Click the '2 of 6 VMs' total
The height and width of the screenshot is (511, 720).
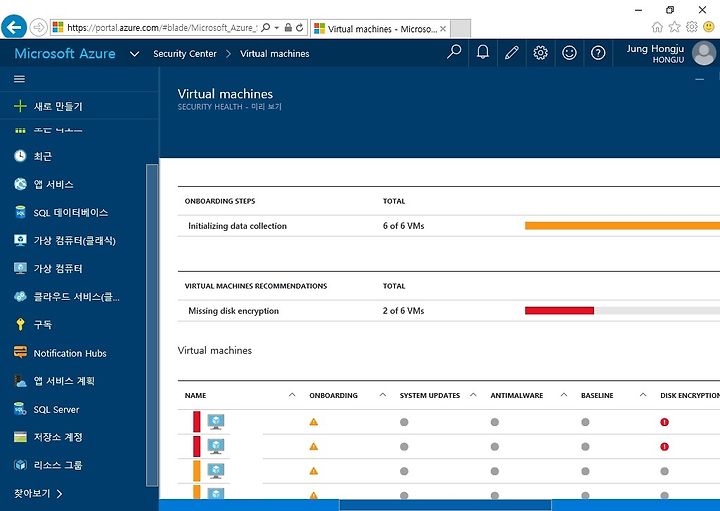tap(403, 311)
